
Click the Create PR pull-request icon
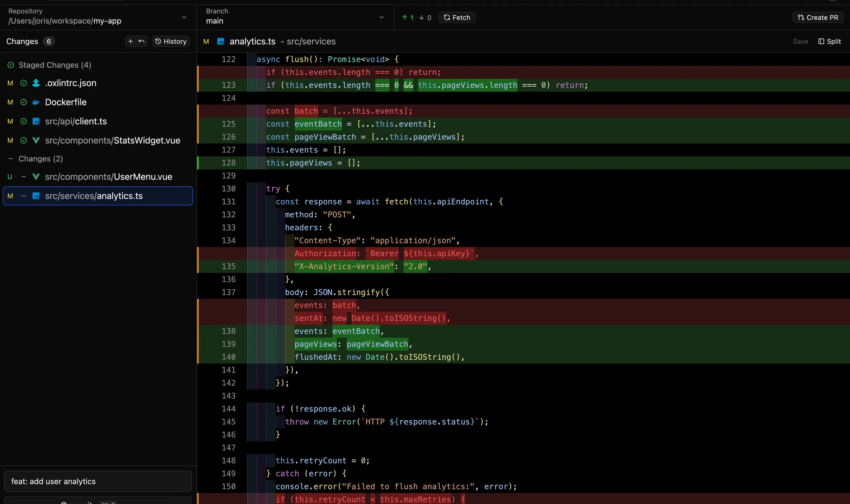(801, 17)
